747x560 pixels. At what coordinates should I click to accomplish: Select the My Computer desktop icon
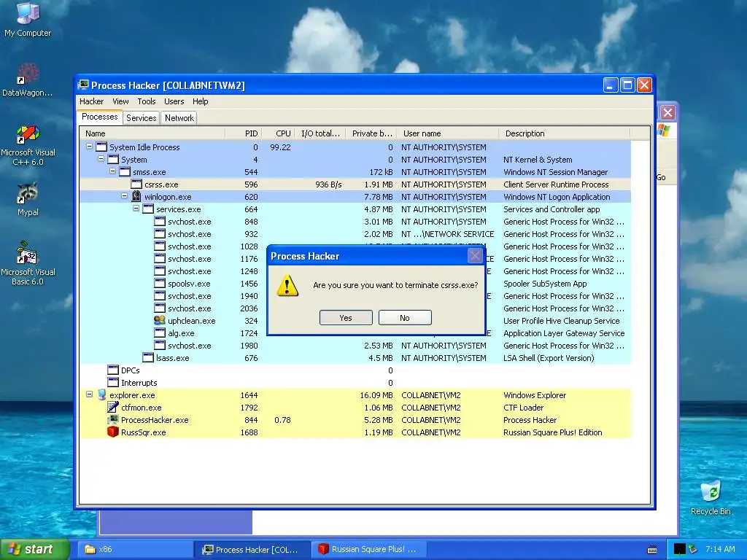click(28, 18)
